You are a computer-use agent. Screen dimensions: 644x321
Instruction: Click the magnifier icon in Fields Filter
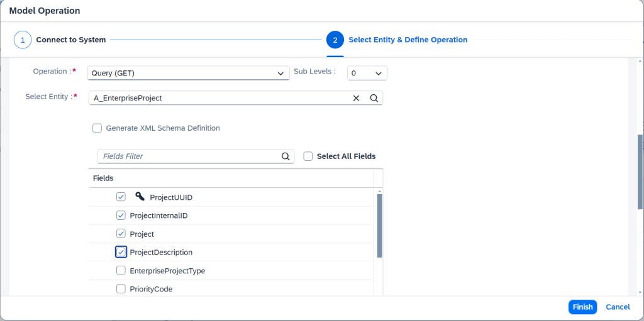(285, 156)
